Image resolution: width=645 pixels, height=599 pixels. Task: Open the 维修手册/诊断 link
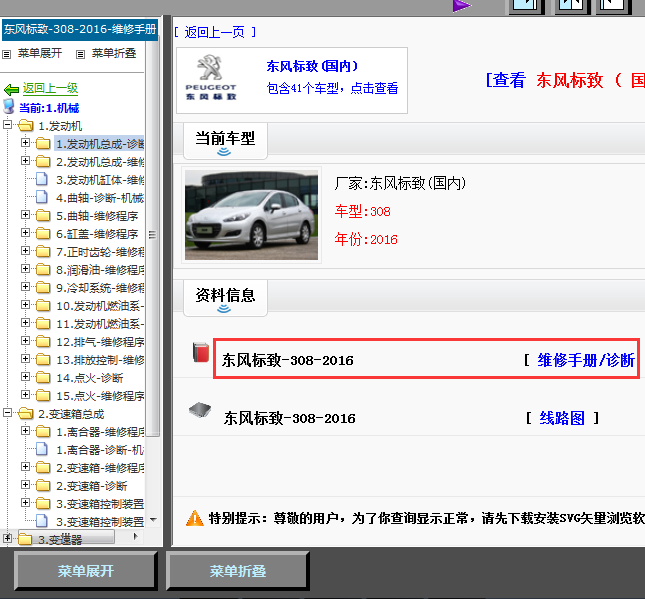(x=586, y=360)
